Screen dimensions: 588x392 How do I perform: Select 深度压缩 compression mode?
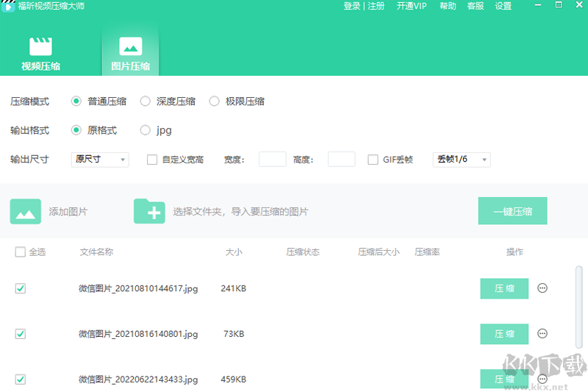pyautogui.click(x=145, y=101)
